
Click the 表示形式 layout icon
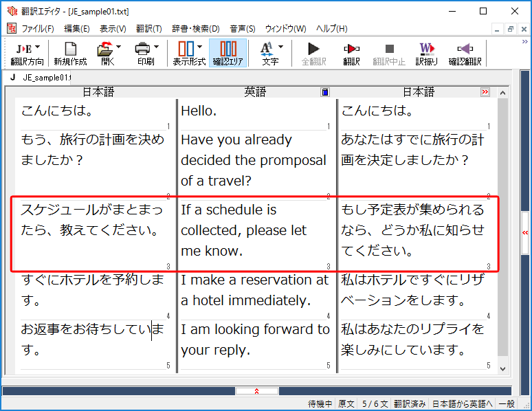pyautogui.click(x=186, y=49)
